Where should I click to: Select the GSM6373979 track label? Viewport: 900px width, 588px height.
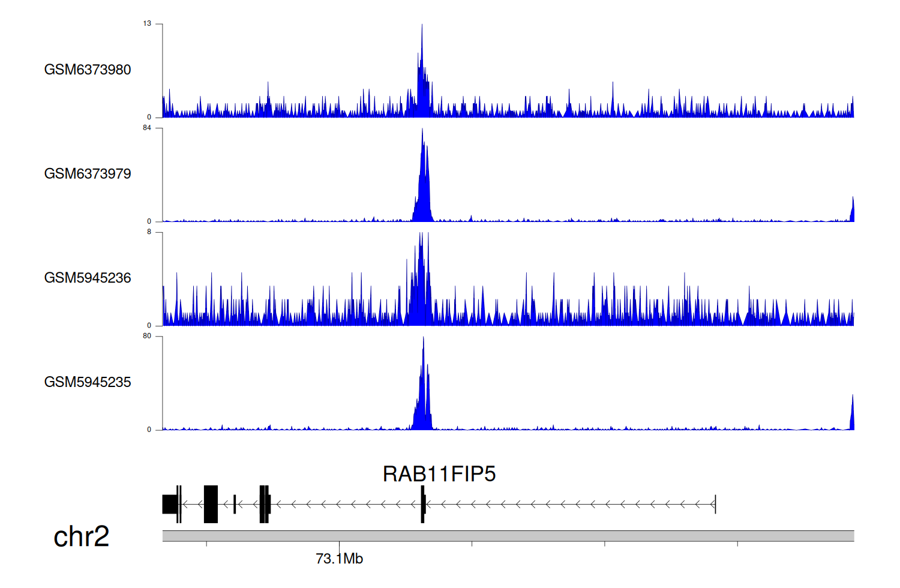coord(88,174)
